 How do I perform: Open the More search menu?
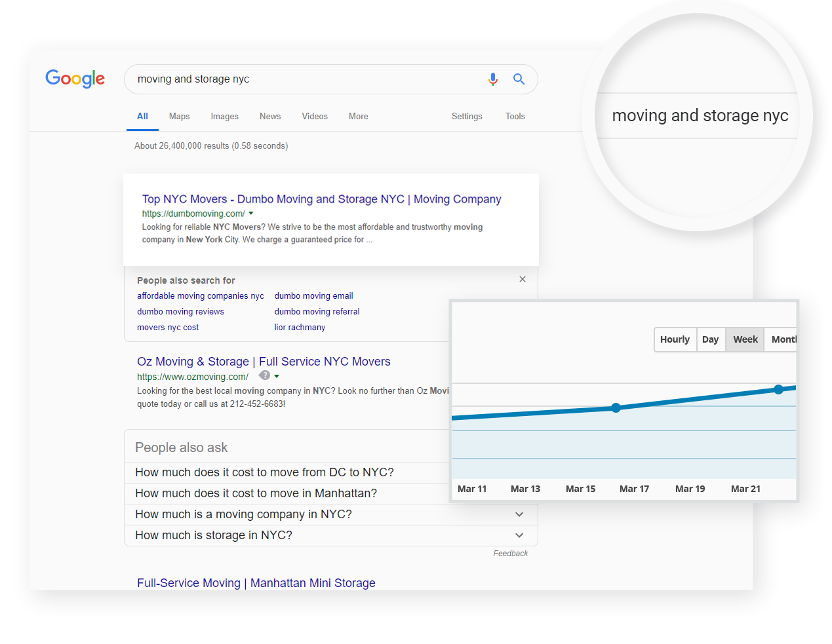click(x=358, y=117)
